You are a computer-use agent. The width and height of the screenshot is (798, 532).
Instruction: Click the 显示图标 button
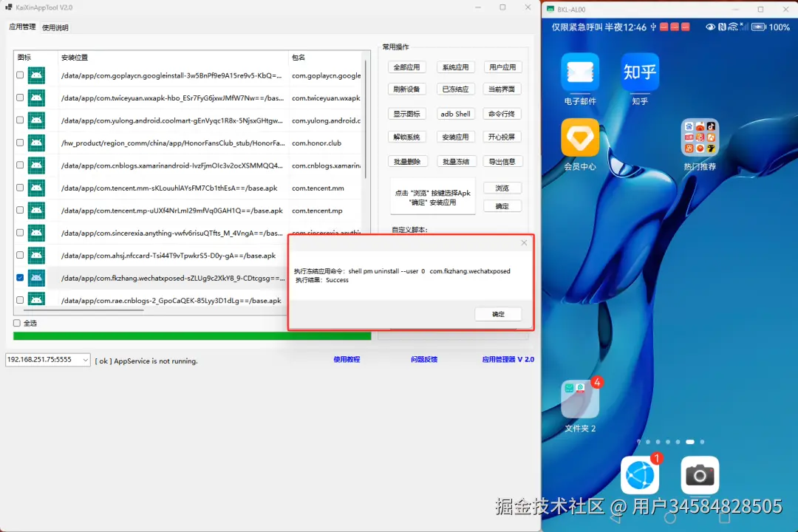click(406, 114)
